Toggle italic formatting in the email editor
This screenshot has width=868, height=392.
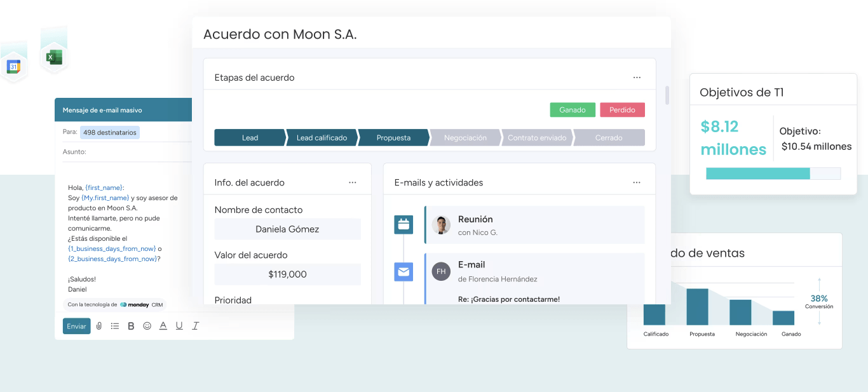(195, 326)
